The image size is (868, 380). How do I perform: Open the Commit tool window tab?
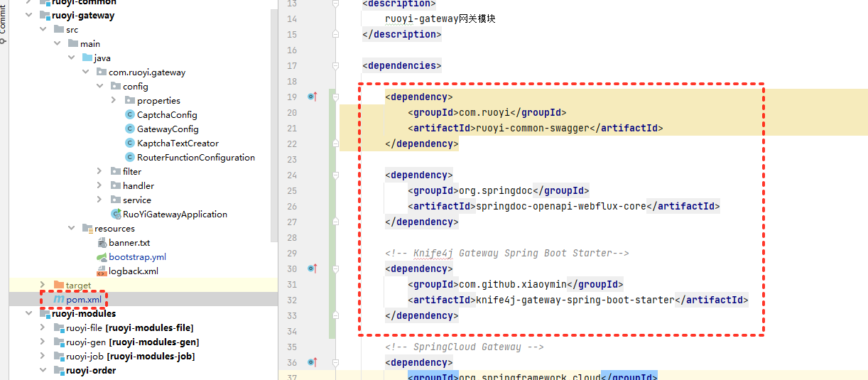(4, 23)
